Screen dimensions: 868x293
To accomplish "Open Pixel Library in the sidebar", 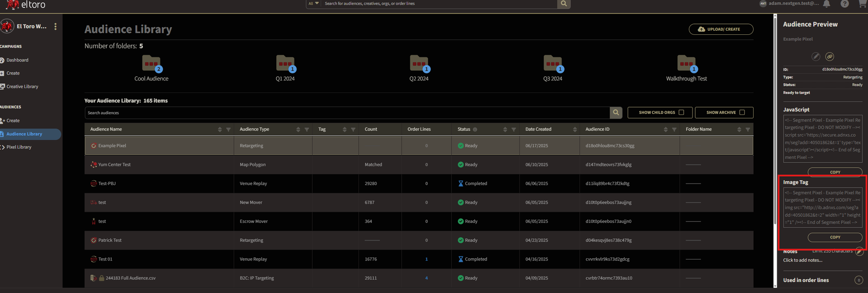I will [x=19, y=147].
